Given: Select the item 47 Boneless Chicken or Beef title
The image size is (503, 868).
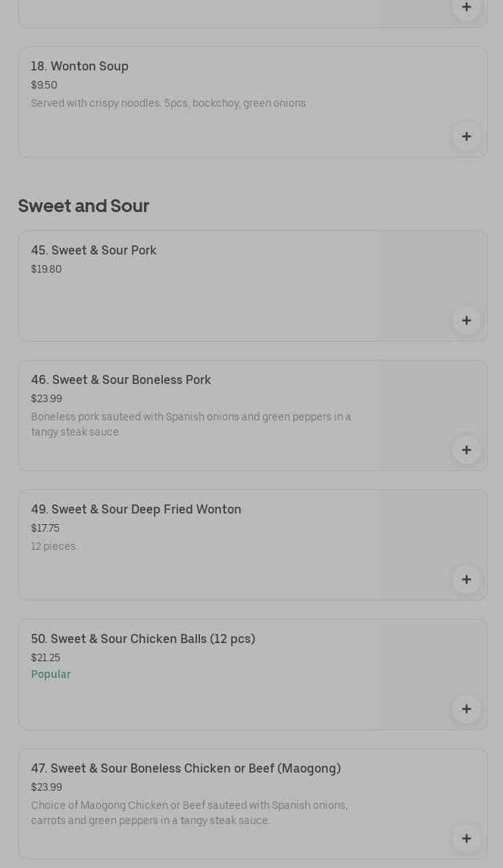Looking at the screenshot, I should pos(186,769).
